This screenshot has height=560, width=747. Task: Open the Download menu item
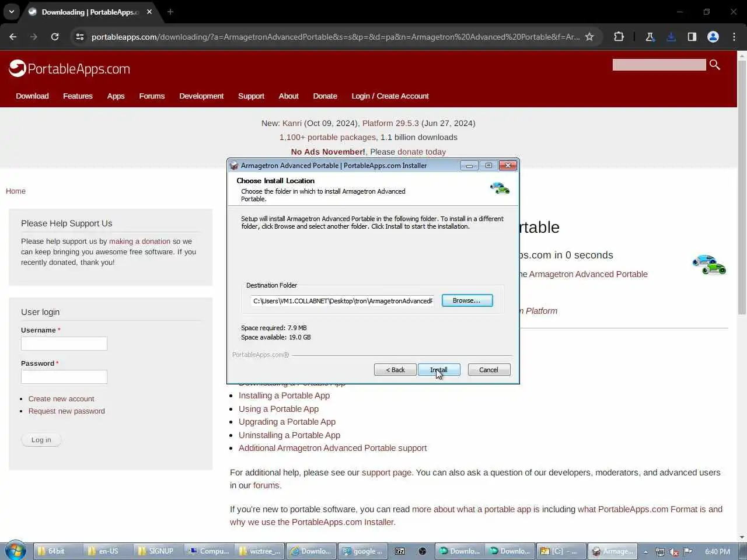coord(32,96)
